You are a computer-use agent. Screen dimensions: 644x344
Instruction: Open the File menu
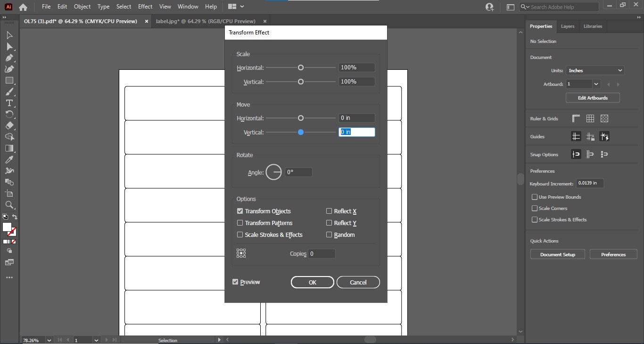[x=46, y=7]
